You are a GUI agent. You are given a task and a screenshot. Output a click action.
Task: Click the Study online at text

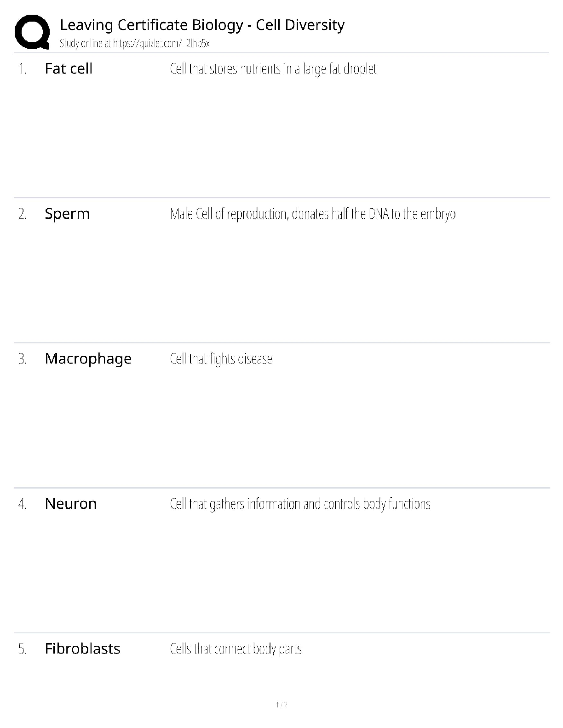[x=86, y=44]
